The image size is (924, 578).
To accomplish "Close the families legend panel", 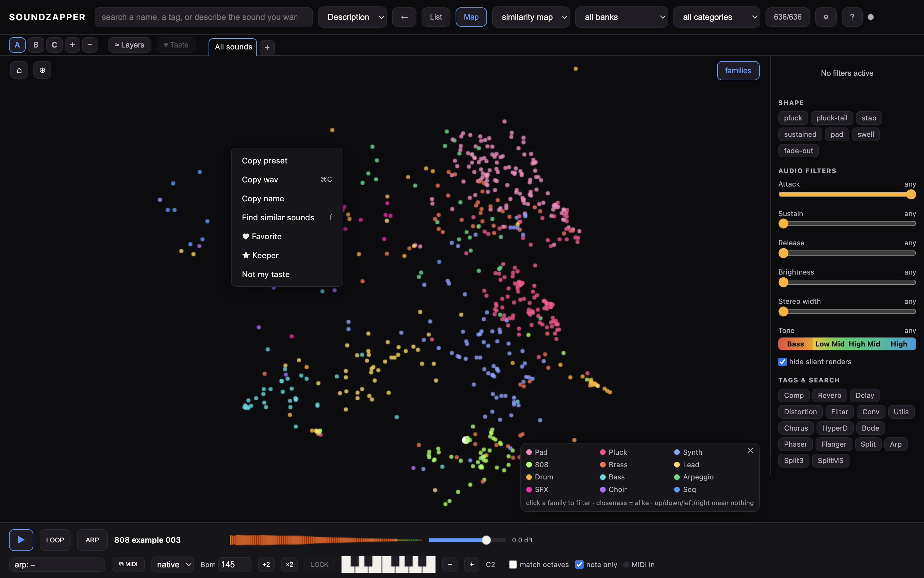I will (750, 450).
